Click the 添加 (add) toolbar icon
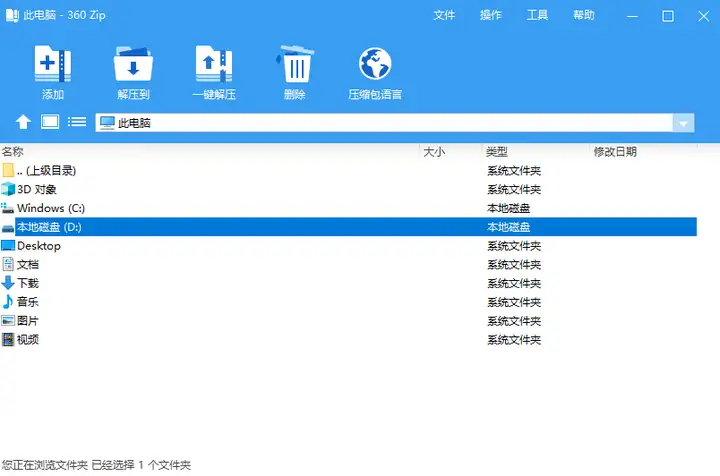Viewport: 720px width, 476px height. tap(53, 63)
